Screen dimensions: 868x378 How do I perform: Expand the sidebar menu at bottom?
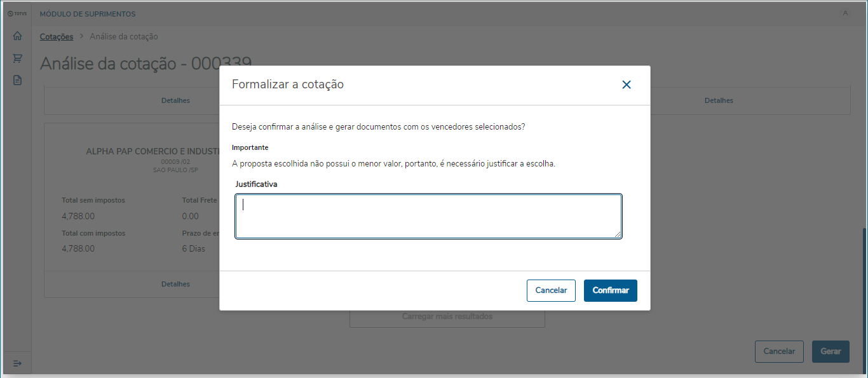click(17, 363)
